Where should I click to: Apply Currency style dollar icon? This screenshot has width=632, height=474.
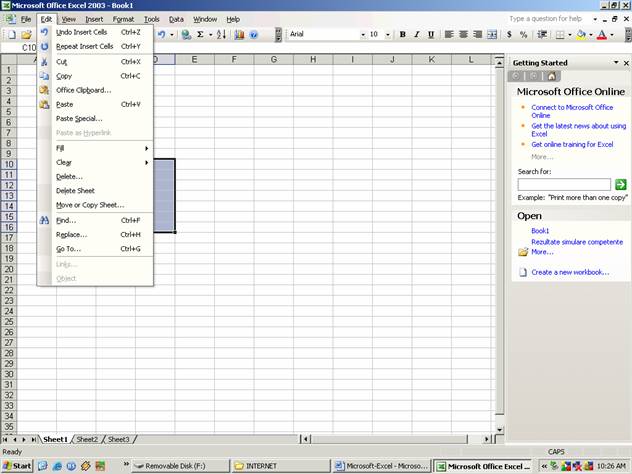[x=509, y=35]
